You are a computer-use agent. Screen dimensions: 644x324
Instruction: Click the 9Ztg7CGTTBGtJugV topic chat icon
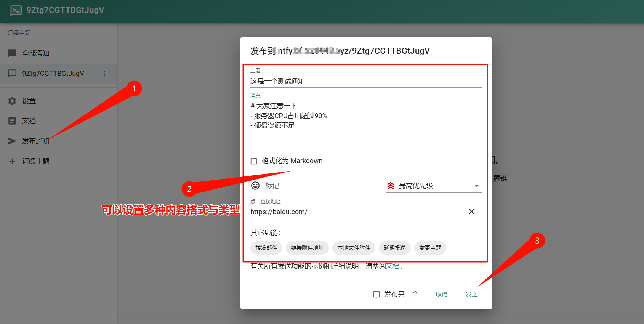[x=12, y=73]
